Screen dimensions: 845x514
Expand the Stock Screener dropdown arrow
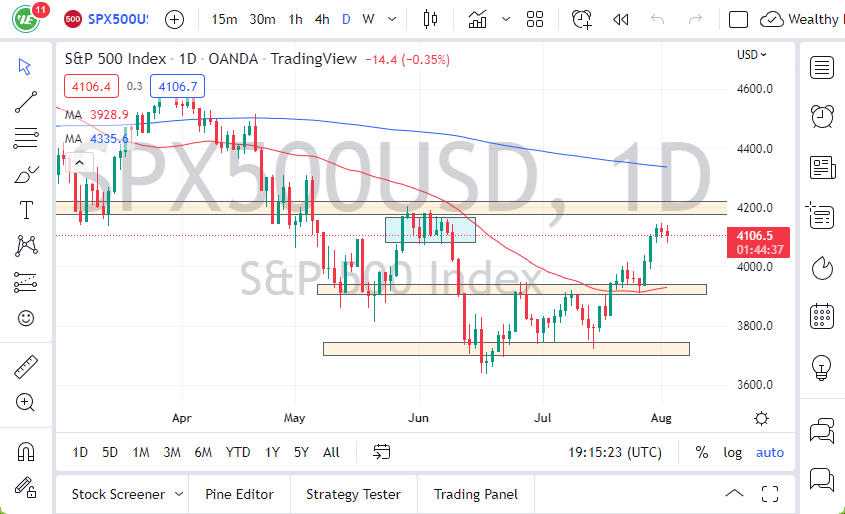coord(179,494)
